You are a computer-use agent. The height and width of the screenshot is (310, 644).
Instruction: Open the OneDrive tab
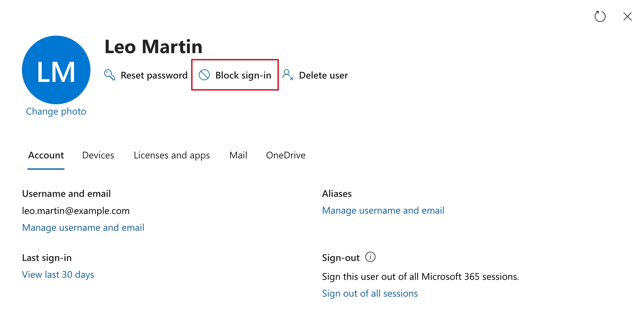(286, 155)
